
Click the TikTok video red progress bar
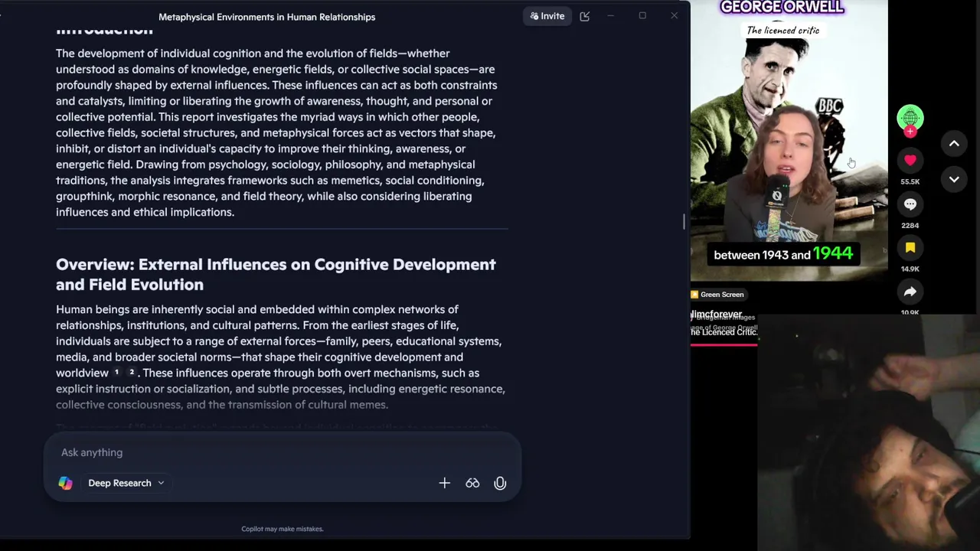click(724, 344)
